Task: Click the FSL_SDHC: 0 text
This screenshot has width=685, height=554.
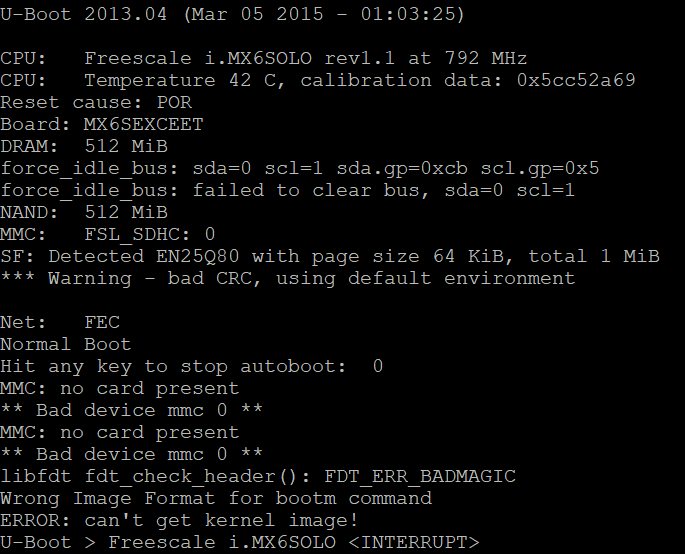Action: tap(150, 235)
